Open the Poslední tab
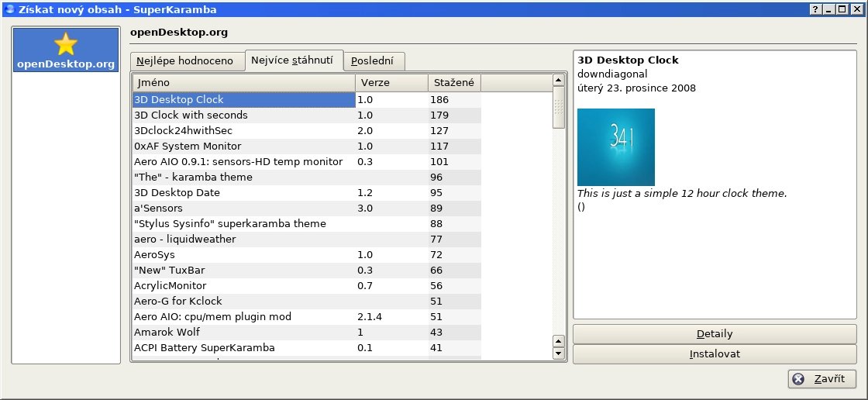Viewport: 868px width, 400px height. [374, 61]
